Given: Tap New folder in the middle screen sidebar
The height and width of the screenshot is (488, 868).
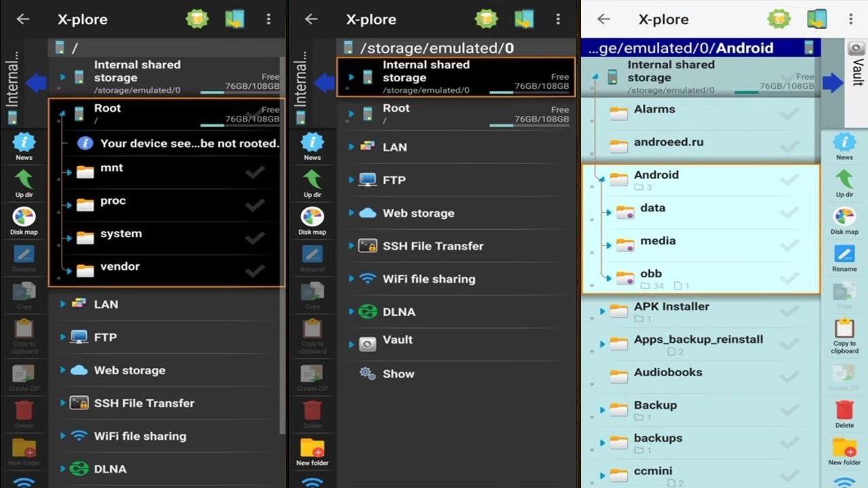Looking at the screenshot, I should point(312,451).
